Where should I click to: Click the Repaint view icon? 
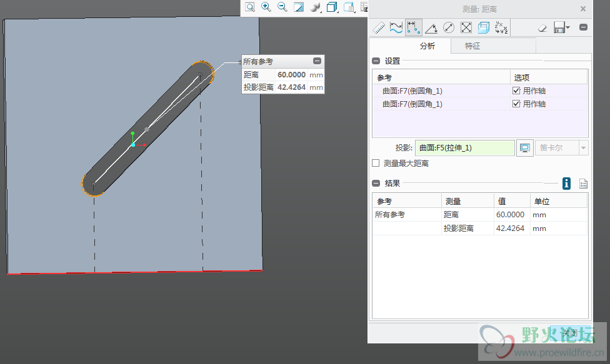[x=299, y=7]
